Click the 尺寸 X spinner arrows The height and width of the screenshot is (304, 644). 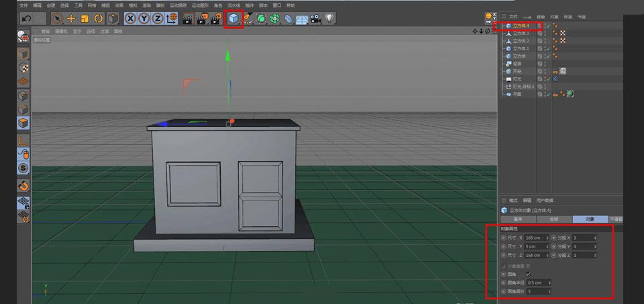coord(548,238)
